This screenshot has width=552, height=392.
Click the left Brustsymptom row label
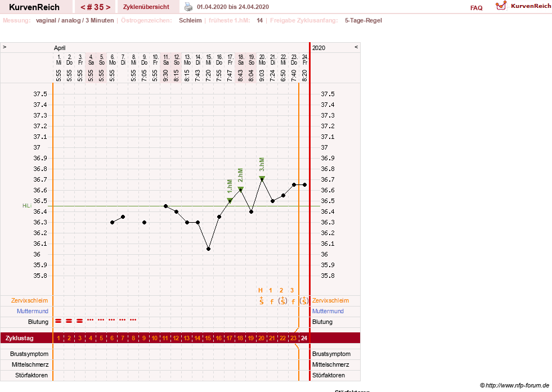point(29,354)
